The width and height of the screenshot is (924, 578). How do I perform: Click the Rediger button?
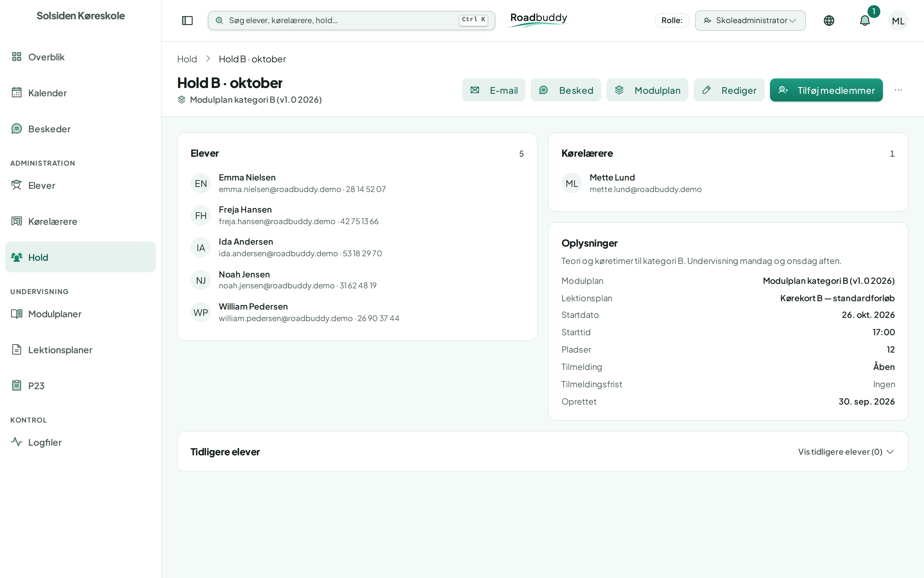(729, 90)
